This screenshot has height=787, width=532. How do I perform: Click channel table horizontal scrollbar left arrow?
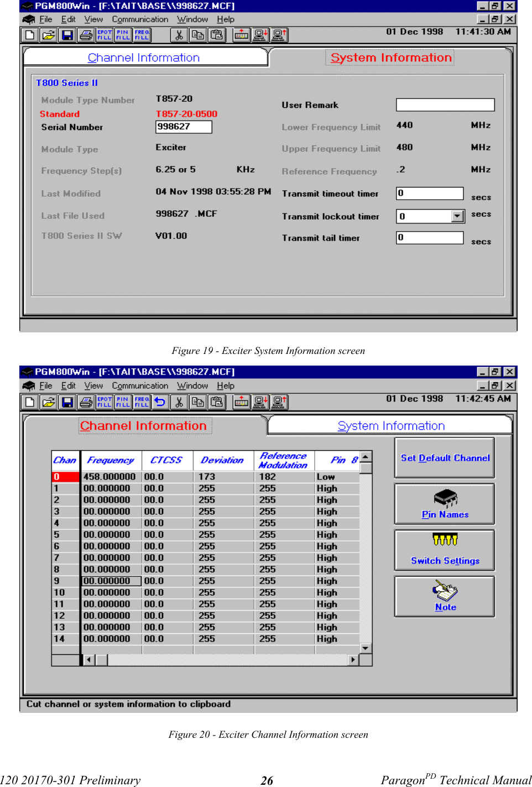(x=88, y=660)
